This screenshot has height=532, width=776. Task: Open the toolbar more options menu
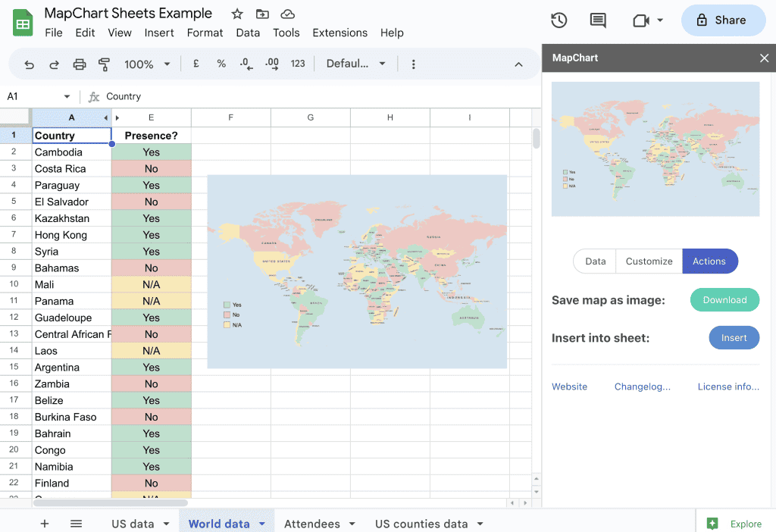tap(413, 64)
